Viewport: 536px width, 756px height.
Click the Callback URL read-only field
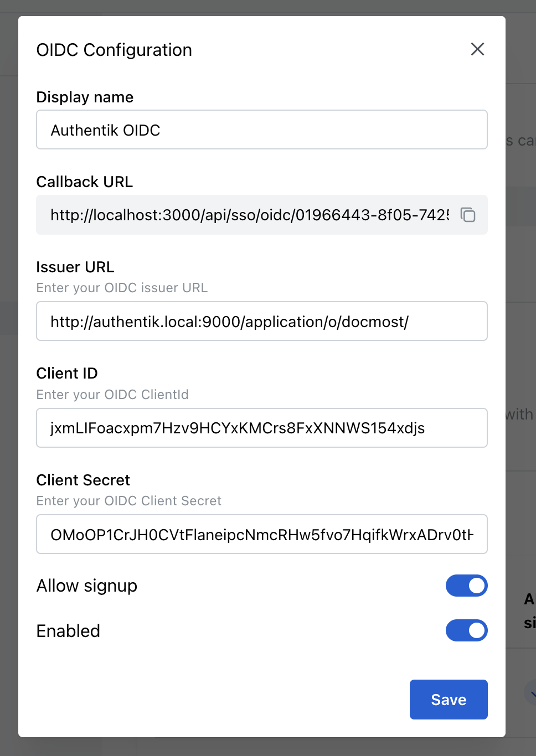click(249, 215)
